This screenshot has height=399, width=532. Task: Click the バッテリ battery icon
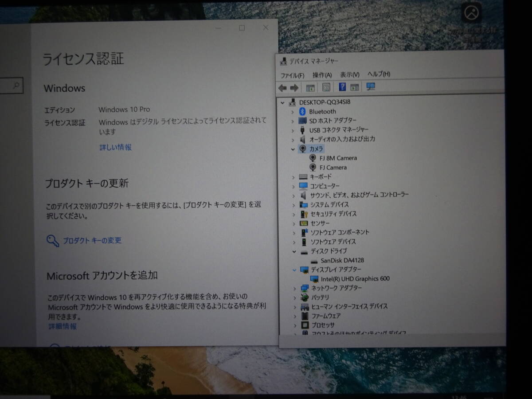coord(305,297)
